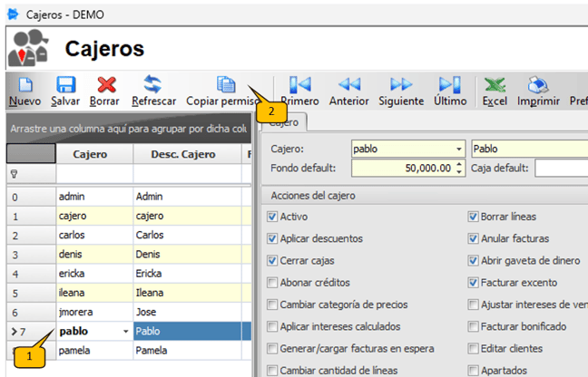Enable Facturar bonificado
This screenshot has height=377, width=588.
474,326
